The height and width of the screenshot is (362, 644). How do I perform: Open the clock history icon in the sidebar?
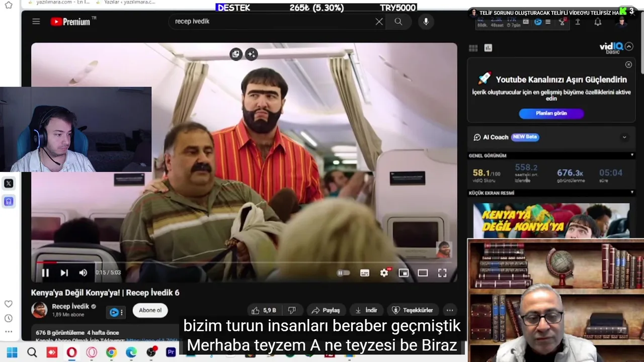9,318
